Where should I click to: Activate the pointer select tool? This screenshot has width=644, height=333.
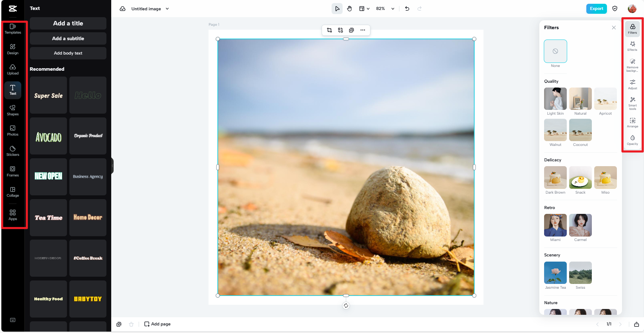point(337,9)
